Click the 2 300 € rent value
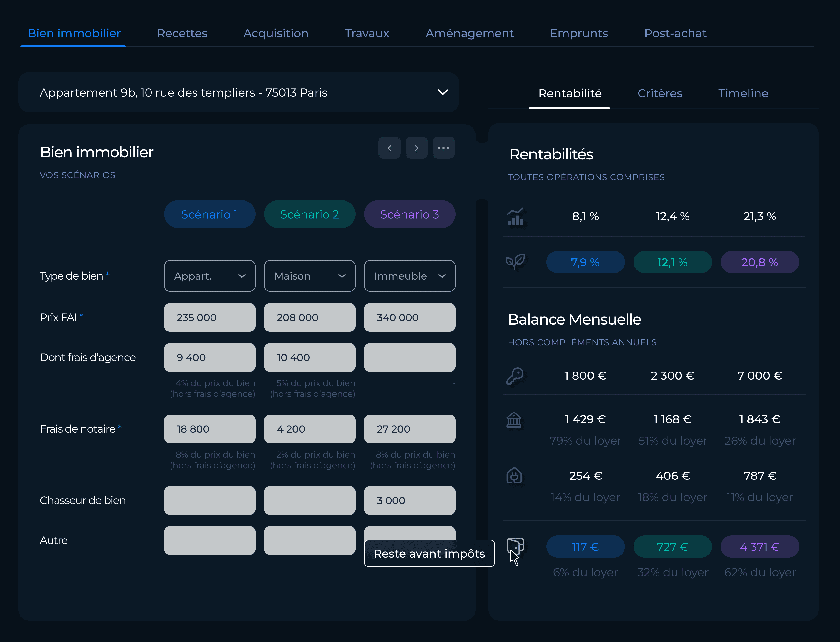Viewport: 840px width, 642px height. (672, 376)
